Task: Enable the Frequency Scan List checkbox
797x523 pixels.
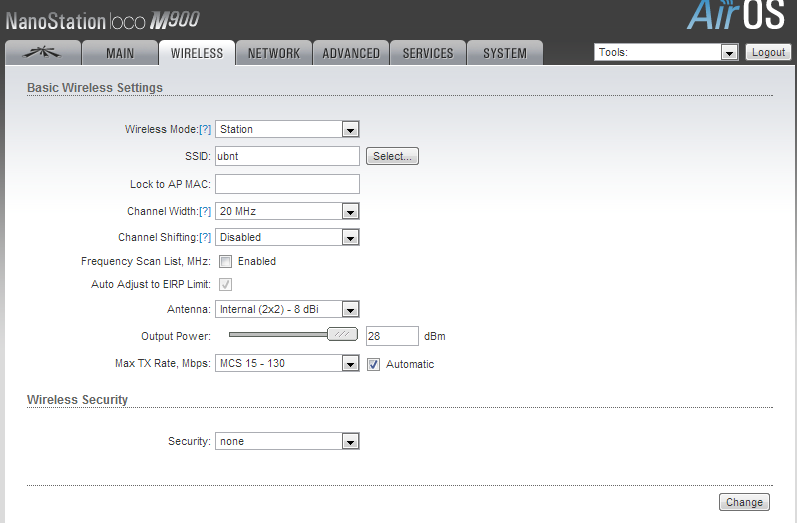Action: click(x=225, y=261)
